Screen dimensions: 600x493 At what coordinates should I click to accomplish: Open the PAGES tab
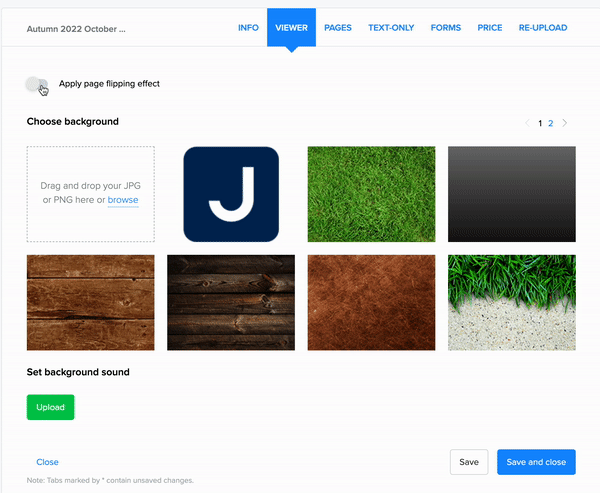pyautogui.click(x=338, y=28)
